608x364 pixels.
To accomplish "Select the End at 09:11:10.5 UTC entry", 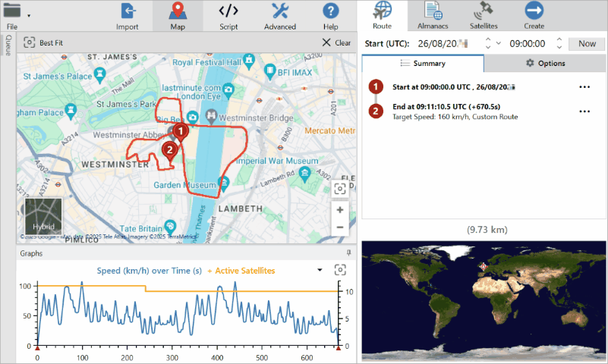I will pyautogui.click(x=446, y=106).
